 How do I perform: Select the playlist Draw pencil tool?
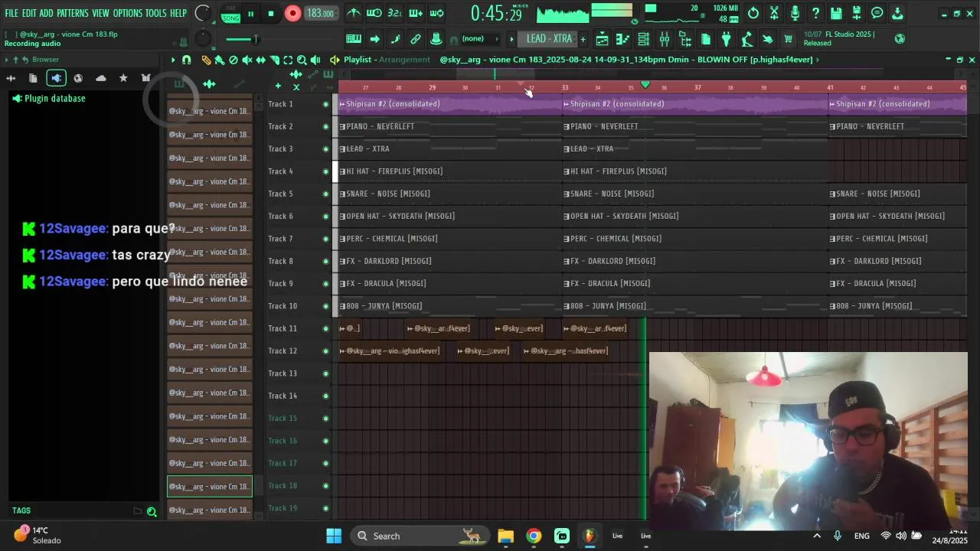click(206, 60)
